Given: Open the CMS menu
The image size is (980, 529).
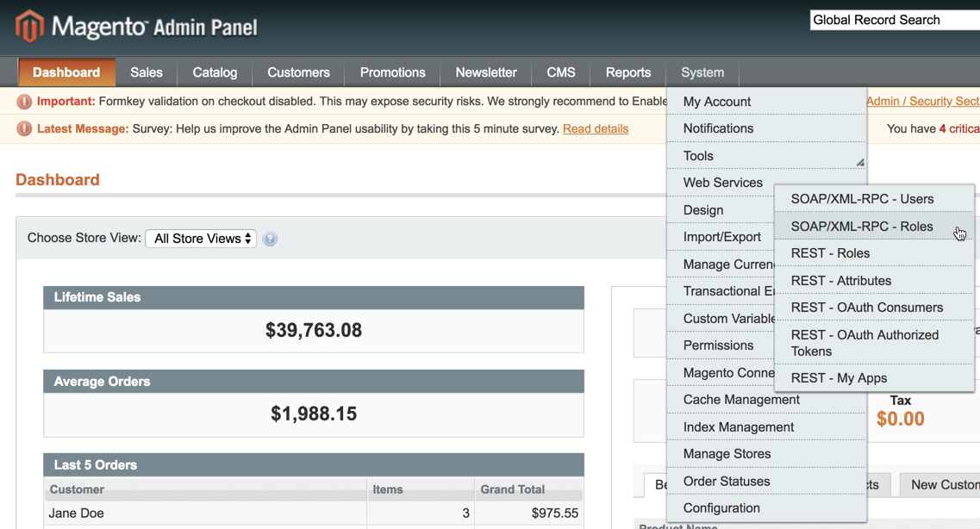Looking at the screenshot, I should 561,72.
